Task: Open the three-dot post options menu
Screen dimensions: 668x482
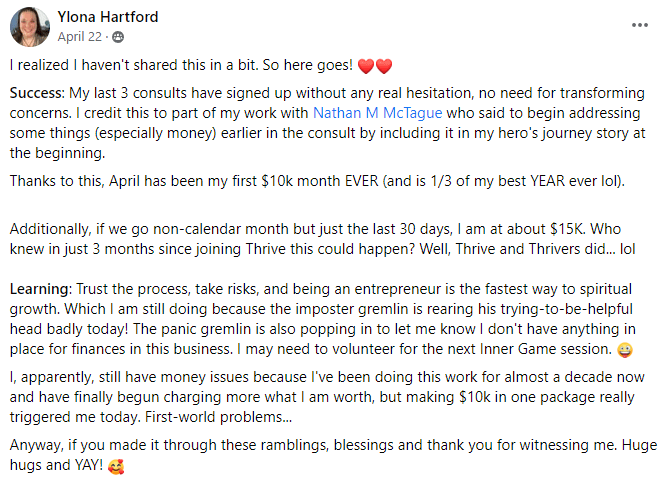Action: tap(640, 26)
